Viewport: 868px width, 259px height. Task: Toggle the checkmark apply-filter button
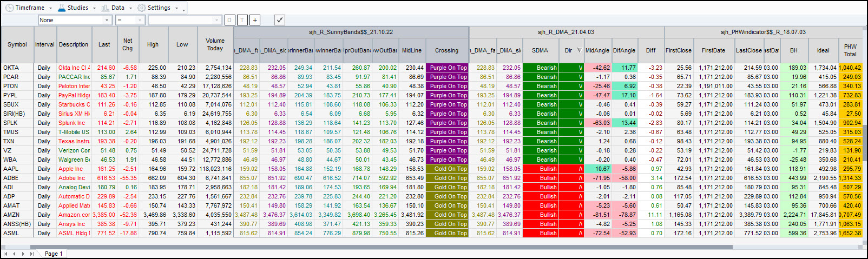(x=279, y=20)
